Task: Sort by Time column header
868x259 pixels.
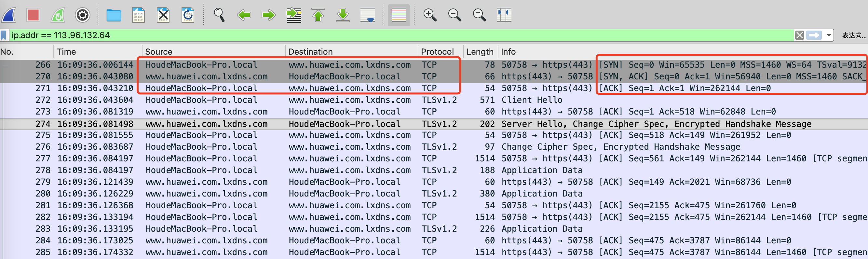Action: (98, 51)
